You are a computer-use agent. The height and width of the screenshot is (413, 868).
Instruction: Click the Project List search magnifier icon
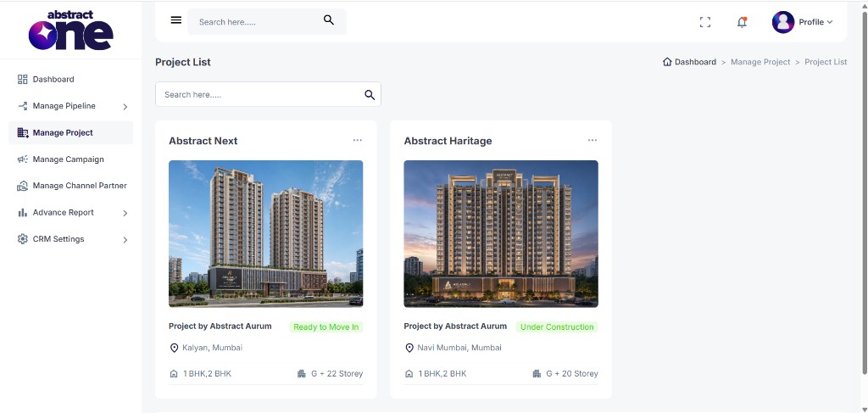(x=370, y=95)
